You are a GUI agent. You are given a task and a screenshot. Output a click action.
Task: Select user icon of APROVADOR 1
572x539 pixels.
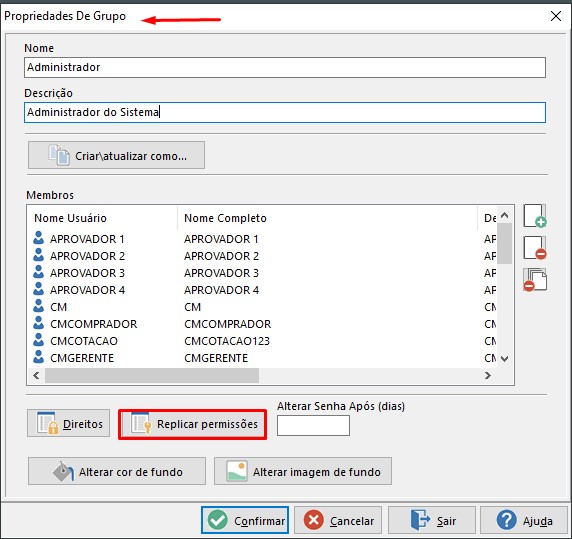pyautogui.click(x=38, y=238)
